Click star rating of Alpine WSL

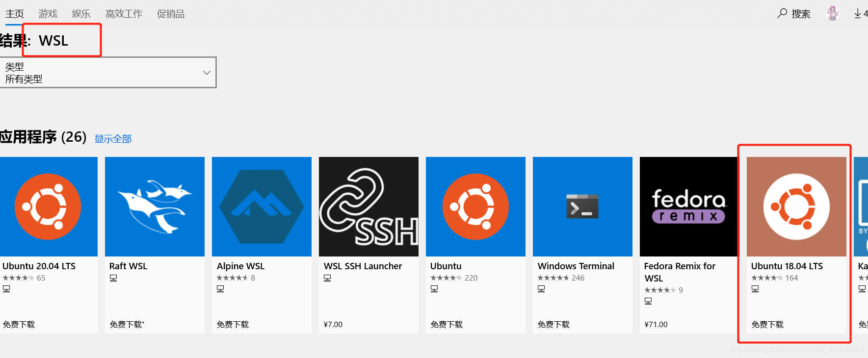233,278
